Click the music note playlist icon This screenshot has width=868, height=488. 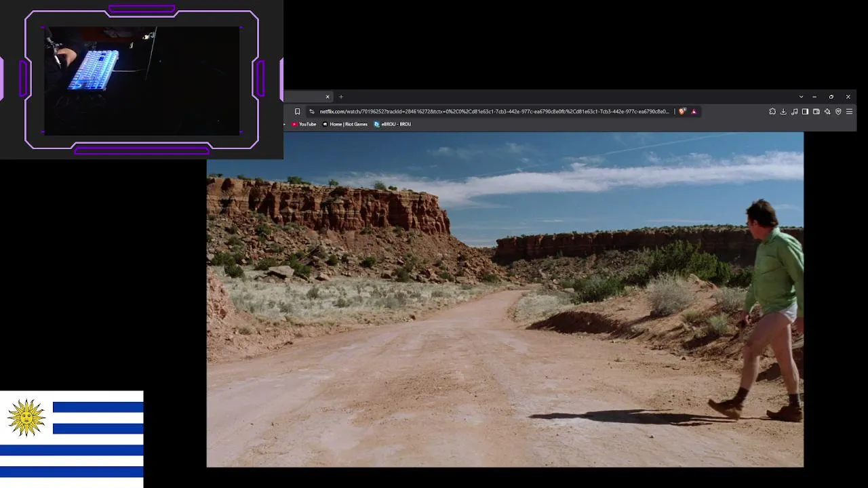point(794,111)
